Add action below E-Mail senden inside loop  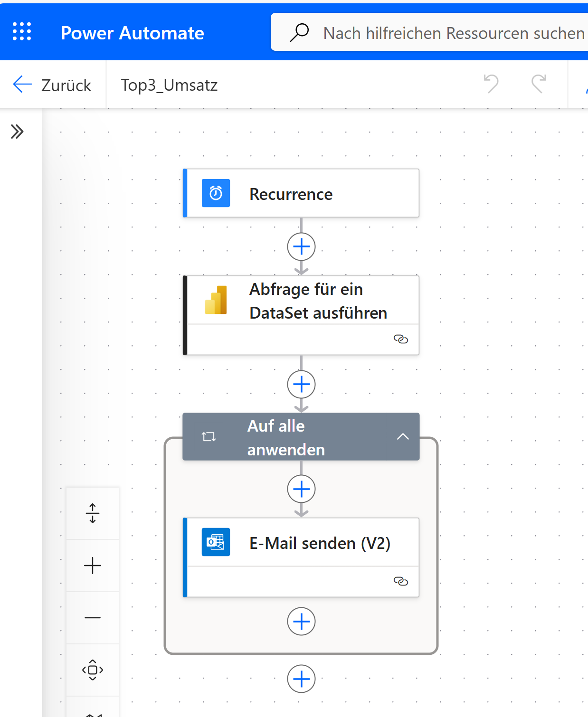pyautogui.click(x=301, y=622)
